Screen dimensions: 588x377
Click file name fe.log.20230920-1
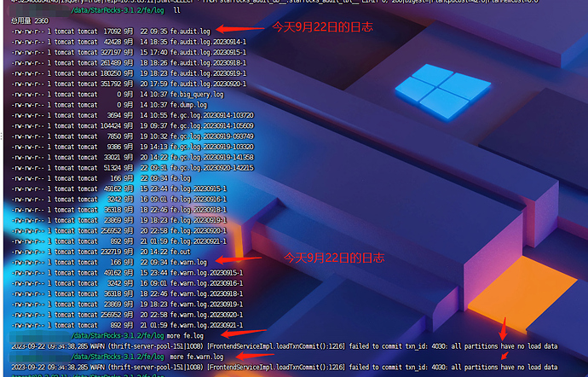(x=199, y=231)
